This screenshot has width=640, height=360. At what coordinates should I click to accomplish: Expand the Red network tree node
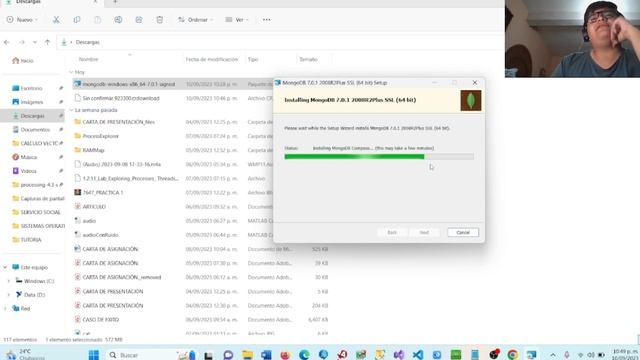[5, 309]
